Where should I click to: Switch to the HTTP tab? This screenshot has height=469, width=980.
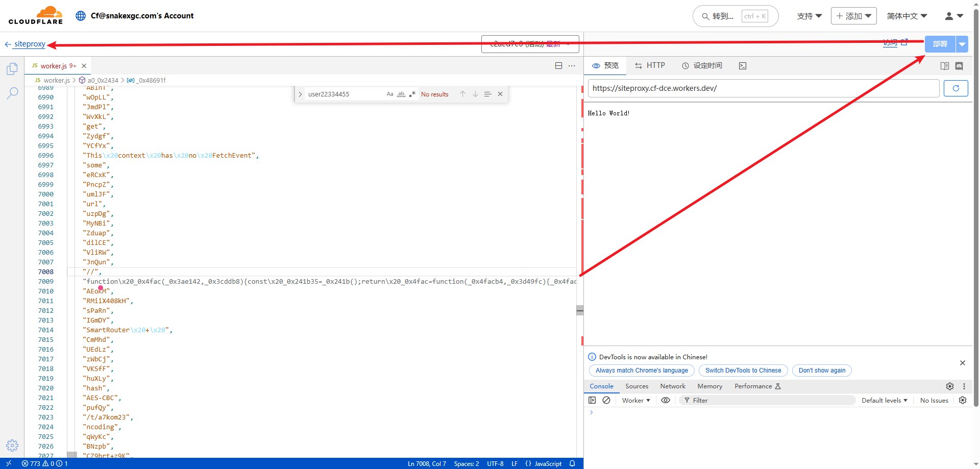650,65
